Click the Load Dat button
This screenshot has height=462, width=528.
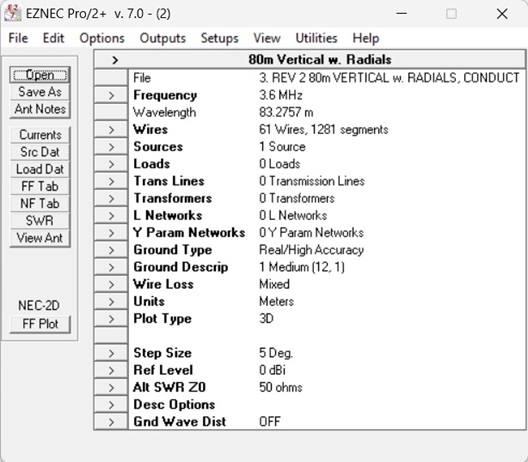pyautogui.click(x=40, y=169)
